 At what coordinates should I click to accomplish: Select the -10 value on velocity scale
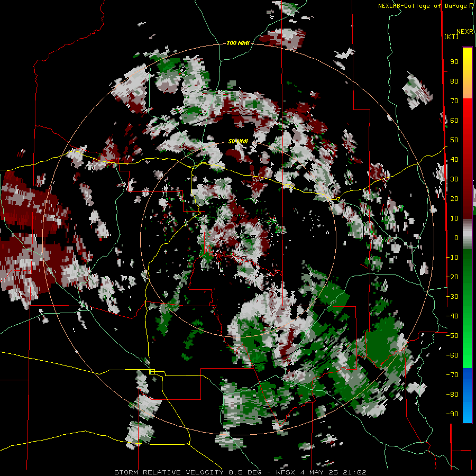[x=452, y=258]
